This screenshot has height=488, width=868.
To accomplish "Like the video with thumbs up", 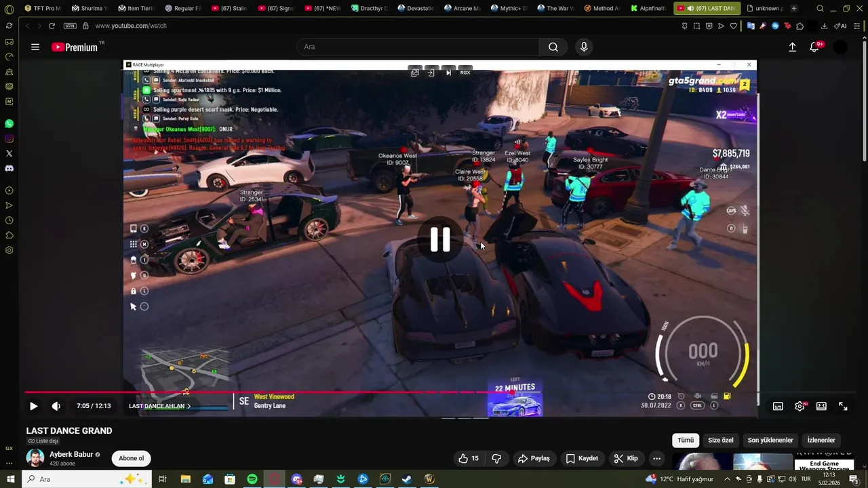I will pos(468,458).
